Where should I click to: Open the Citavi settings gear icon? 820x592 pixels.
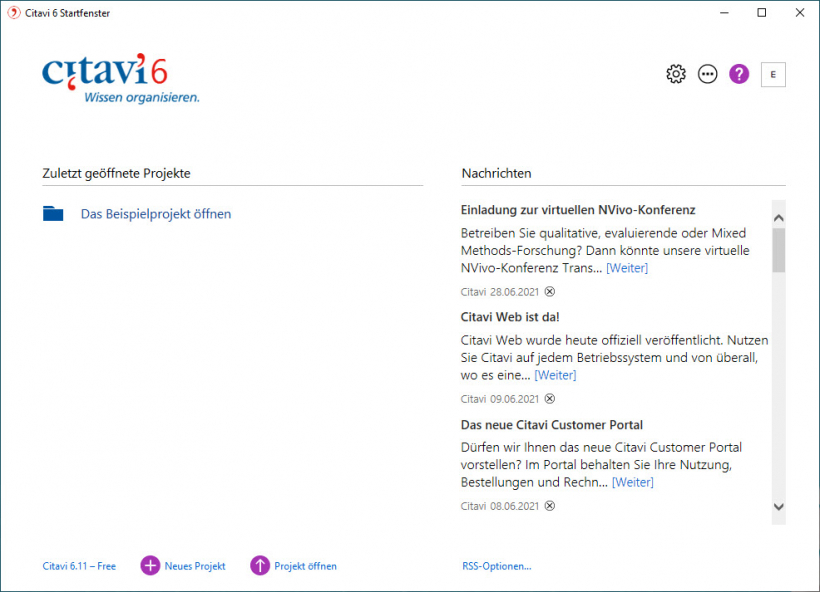(x=675, y=73)
